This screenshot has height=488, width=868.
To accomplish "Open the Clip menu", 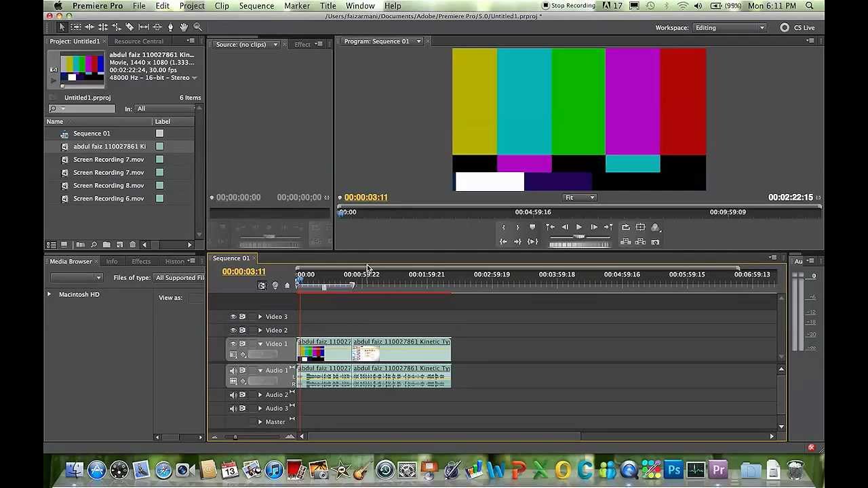I will pyautogui.click(x=222, y=5).
